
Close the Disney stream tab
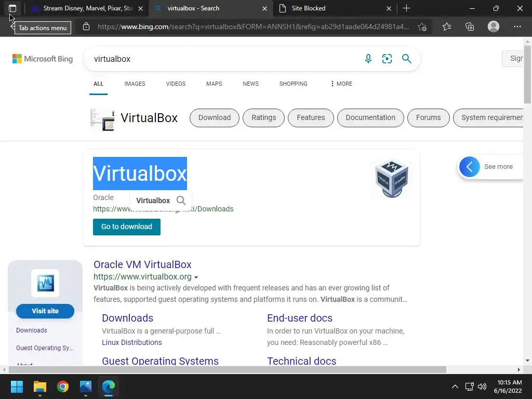click(x=140, y=8)
